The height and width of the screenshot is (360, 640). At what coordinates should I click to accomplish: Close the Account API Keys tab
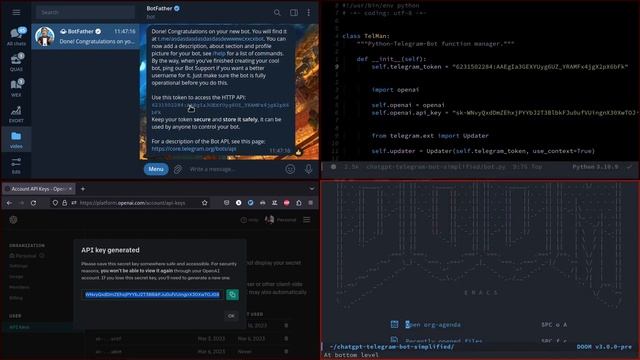[x=70, y=189]
